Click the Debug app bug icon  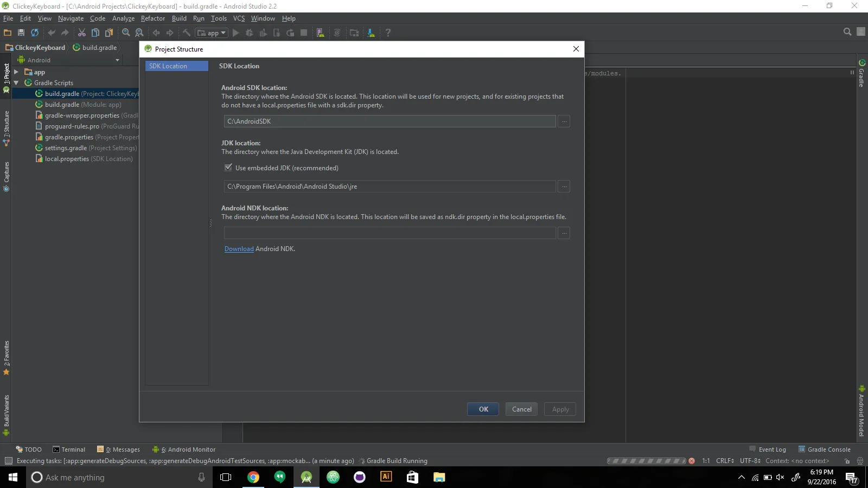pos(250,33)
